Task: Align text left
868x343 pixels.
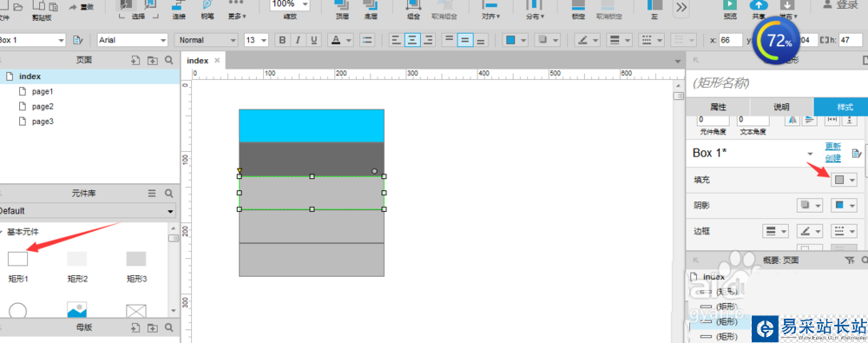Action: [x=396, y=40]
